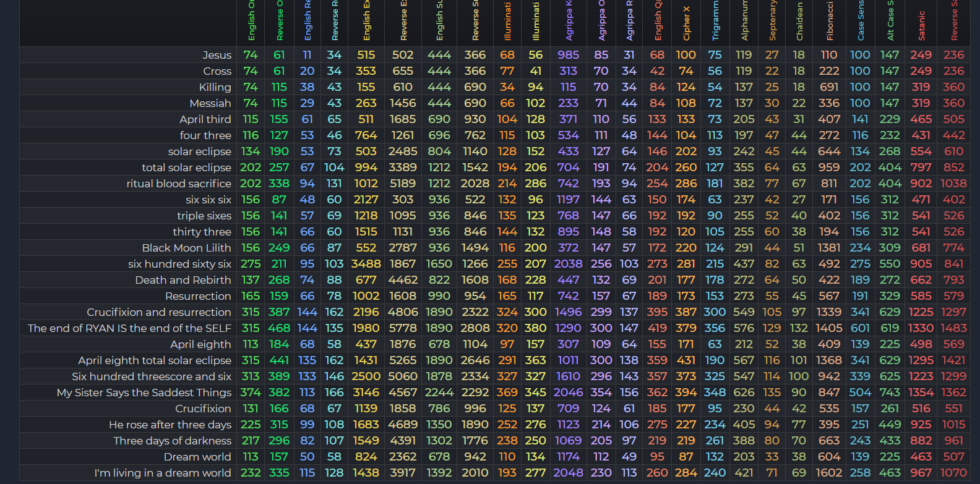Click value 1038 in ritual blood sacrifice row
This screenshot has width=980, height=484.
click(953, 184)
